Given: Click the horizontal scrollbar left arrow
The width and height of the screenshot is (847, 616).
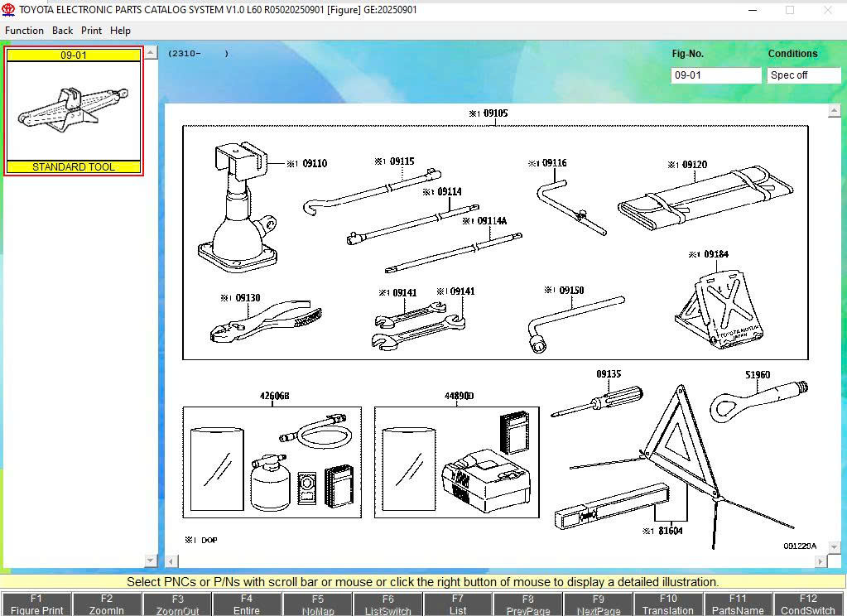Looking at the screenshot, I should point(171,561).
